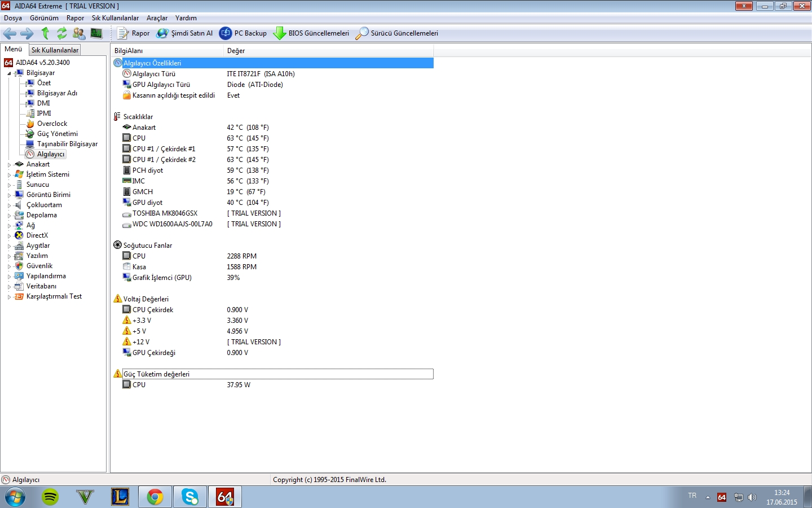Image resolution: width=812 pixels, height=508 pixels.
Task: Expand the Görüntü Birimi node
Action: coord(9,195)
